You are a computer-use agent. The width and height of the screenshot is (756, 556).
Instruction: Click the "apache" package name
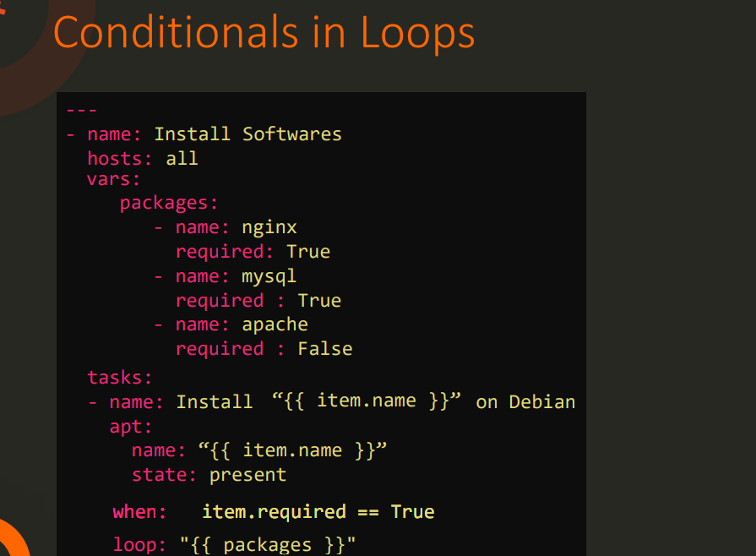click(x=275, y=324)
